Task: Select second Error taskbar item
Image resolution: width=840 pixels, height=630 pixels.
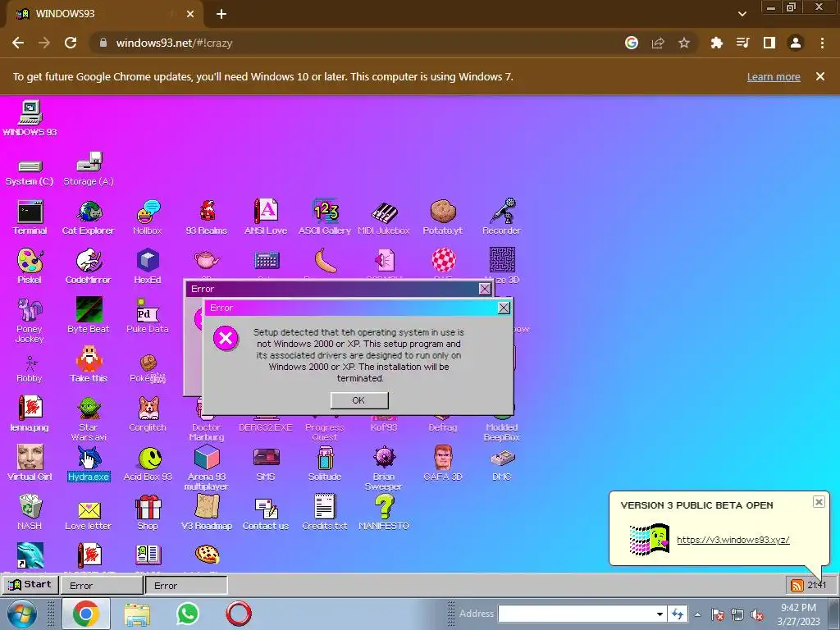Action: pyautogui.click(x=186, y=586)
